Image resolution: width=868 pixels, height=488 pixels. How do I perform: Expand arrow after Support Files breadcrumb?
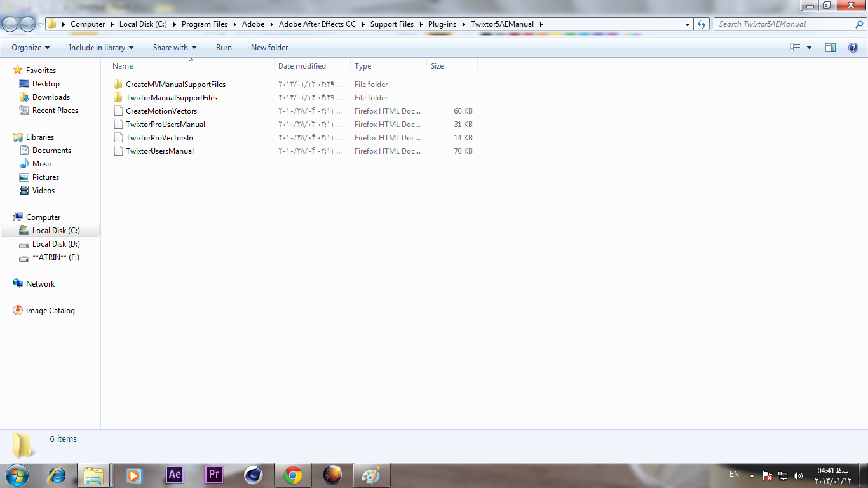click(x=421, y=24)
